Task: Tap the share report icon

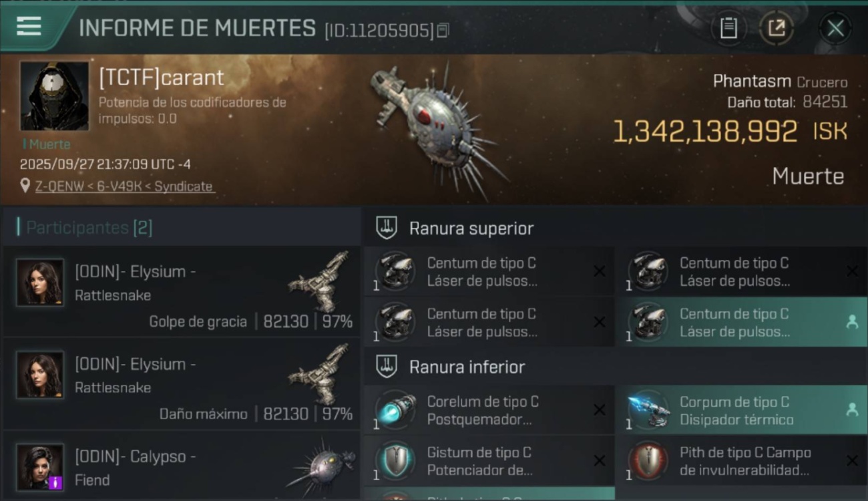Action: (x=777, y=28)
